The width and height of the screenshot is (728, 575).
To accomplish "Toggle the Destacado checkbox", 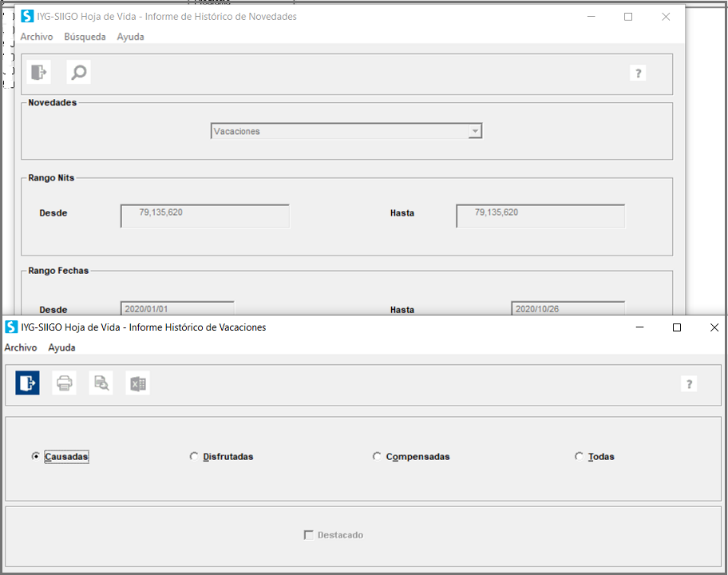I will click(308, 535).
